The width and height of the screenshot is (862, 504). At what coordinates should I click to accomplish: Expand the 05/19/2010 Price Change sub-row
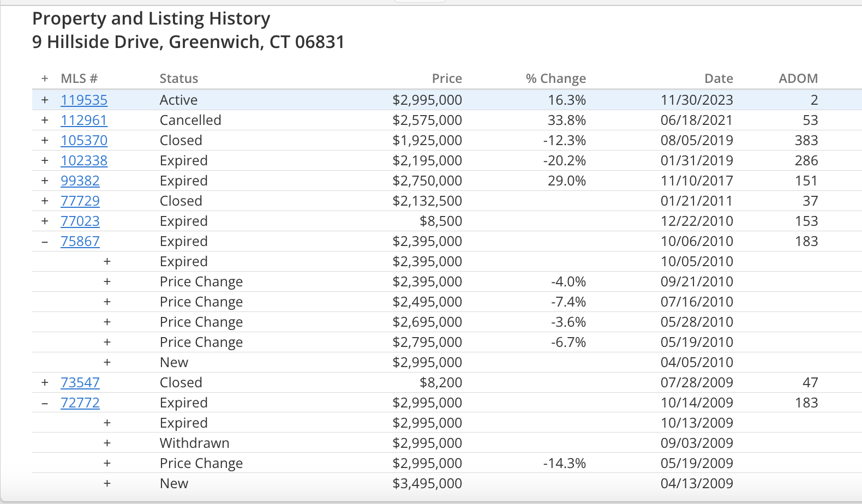107,342
